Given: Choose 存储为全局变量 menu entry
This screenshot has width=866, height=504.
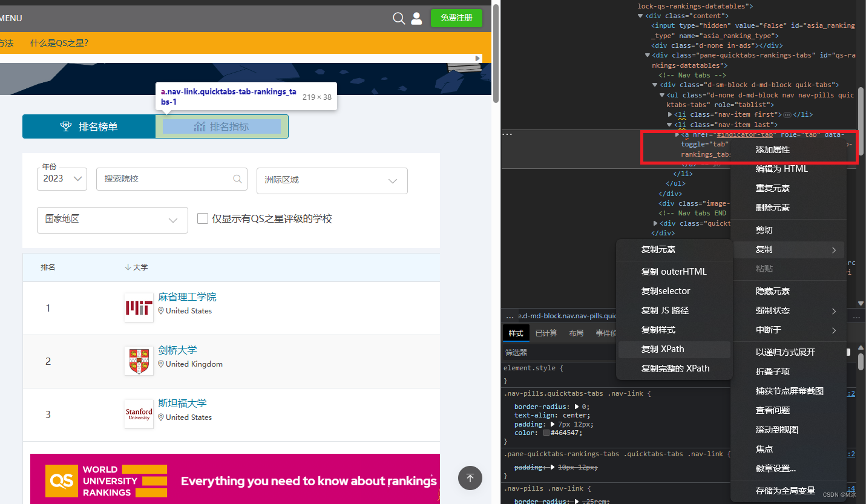Looking at the screenshot, I should (787, 491).
